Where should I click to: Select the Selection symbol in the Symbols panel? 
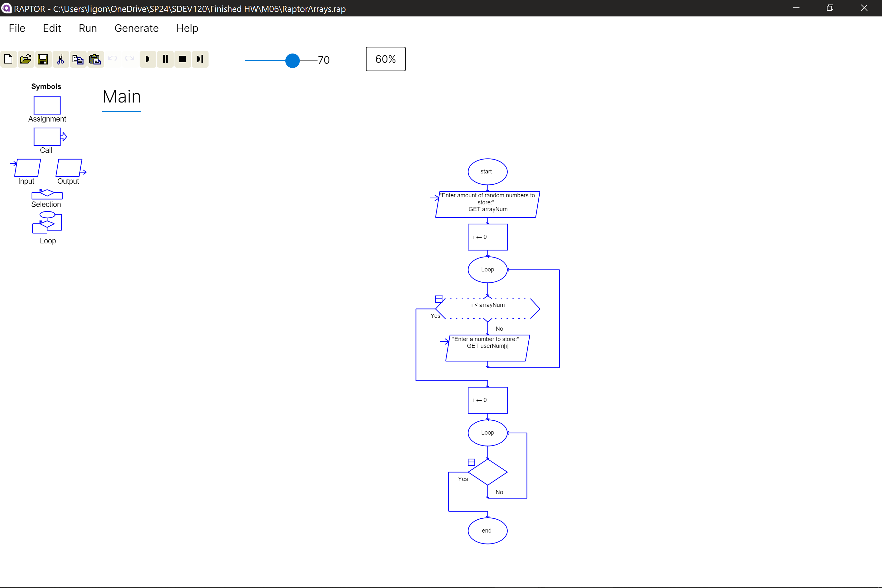[x=46, y=195]
